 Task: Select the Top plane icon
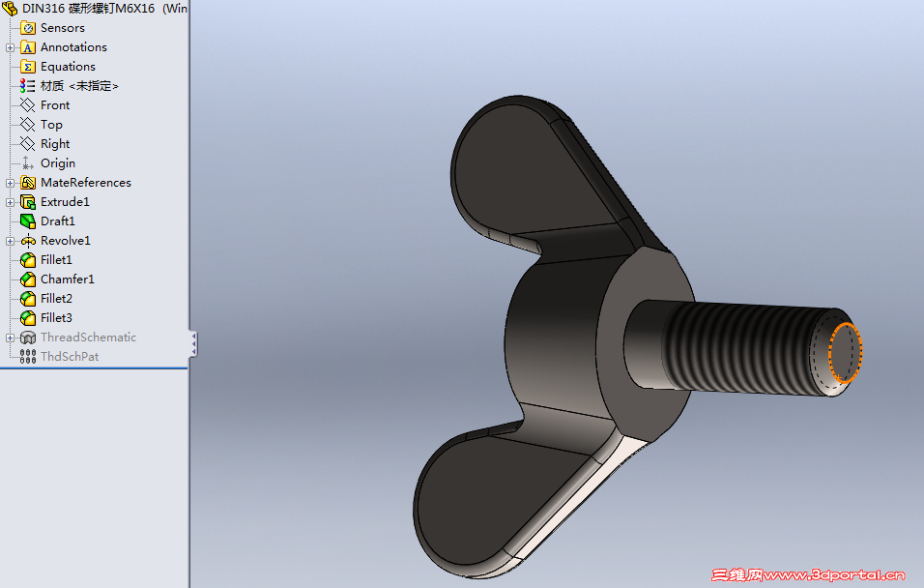click(x=28, y=125)
